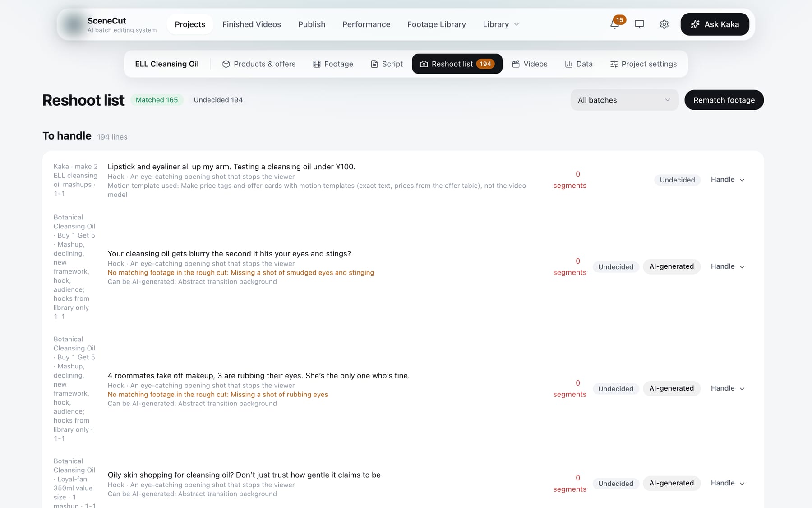Go to Publish section
812x508 pixels.
(312, 24)
